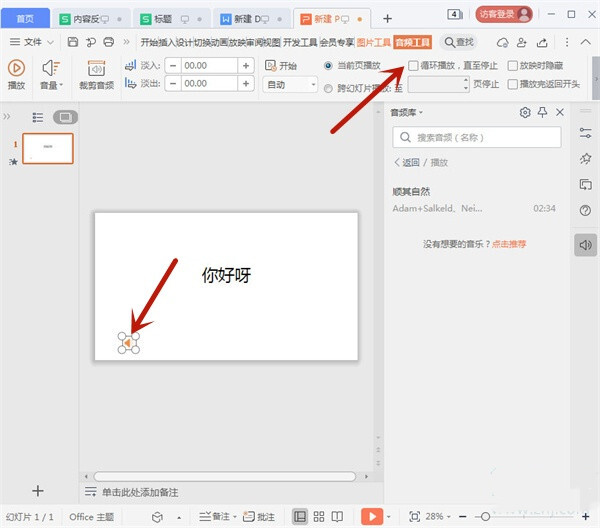The width and height of the screenshot is (600, 528).
Task: Open the 音频工具 ribbon tab
Action: click(412, 42)
